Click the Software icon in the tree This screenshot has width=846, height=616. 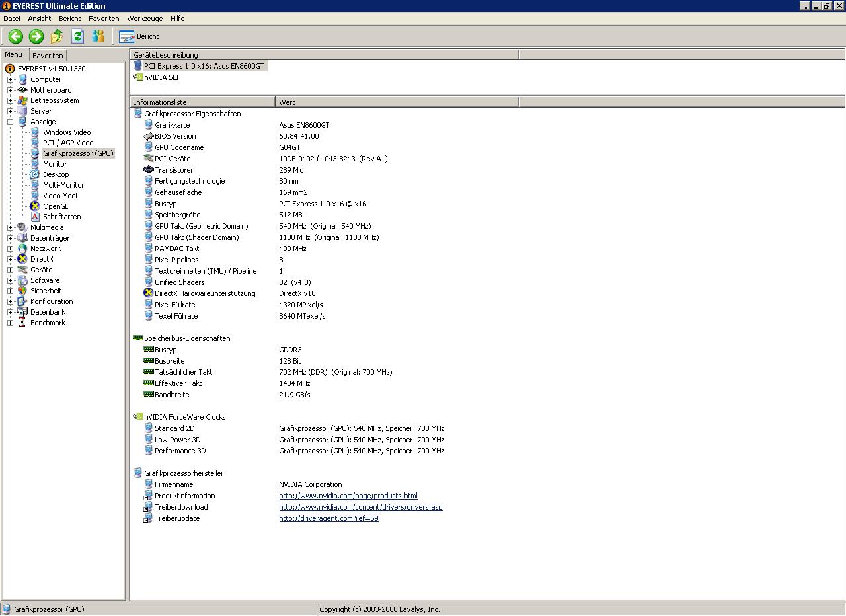click(x=22, y=280)
